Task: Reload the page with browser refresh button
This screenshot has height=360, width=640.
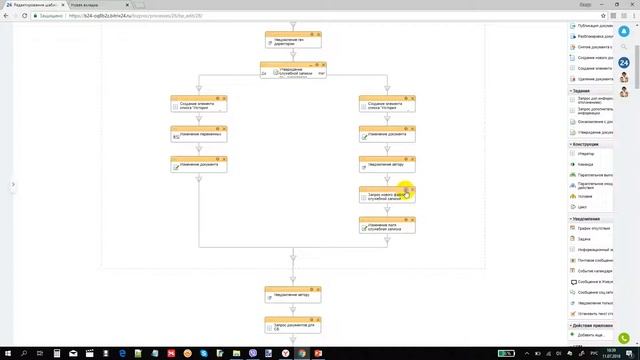Action: [24, 16]
